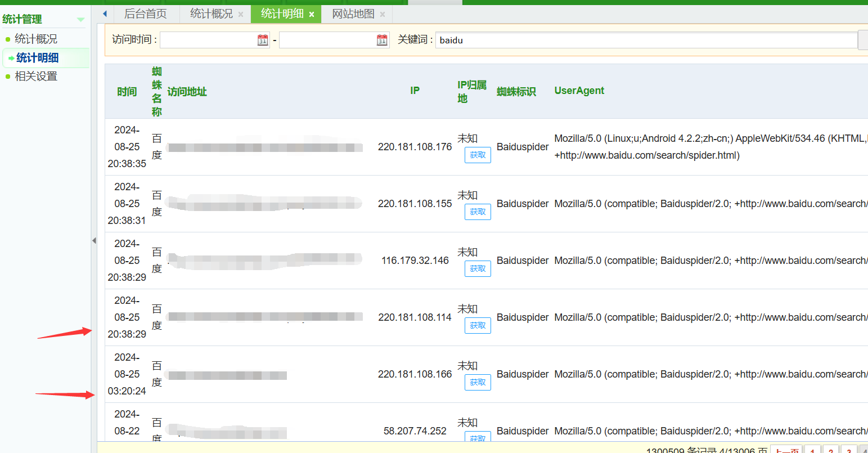Image resolution: width=868 pixels, height=453 pixels.
Task: Click the tab scroll-left arrow
Action: [105, 14]
